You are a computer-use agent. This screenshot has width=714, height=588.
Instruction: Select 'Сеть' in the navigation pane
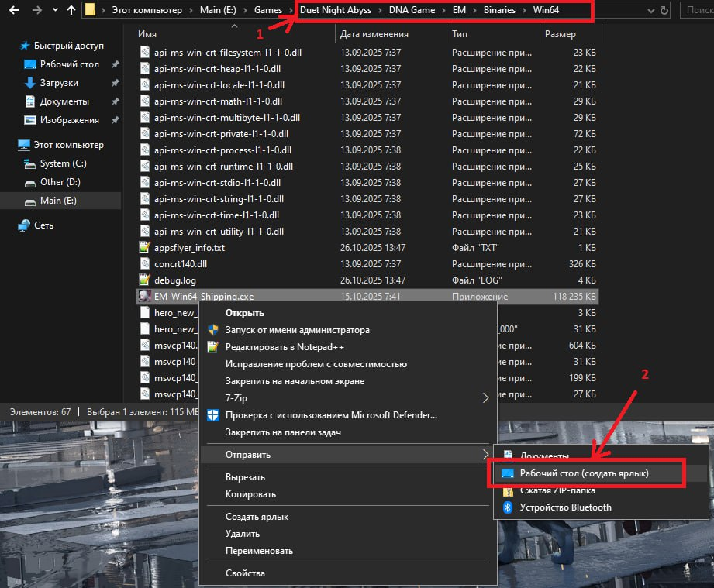pos(43,225)
